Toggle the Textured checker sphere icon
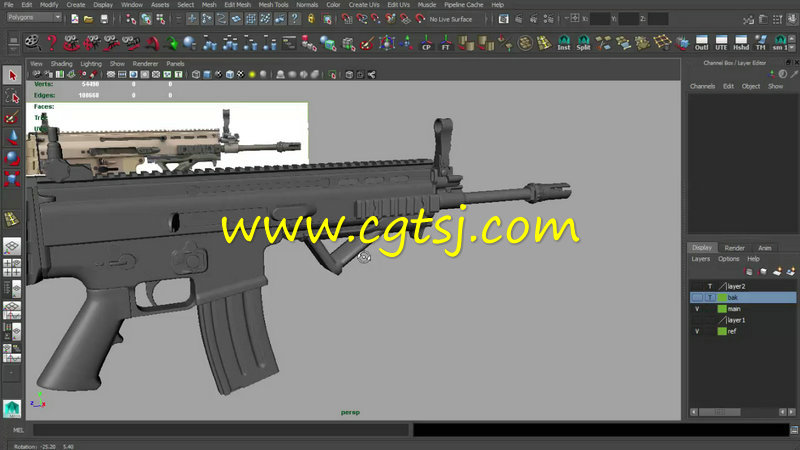The height and width of the screenshot is (450, 800). point(241,74)
